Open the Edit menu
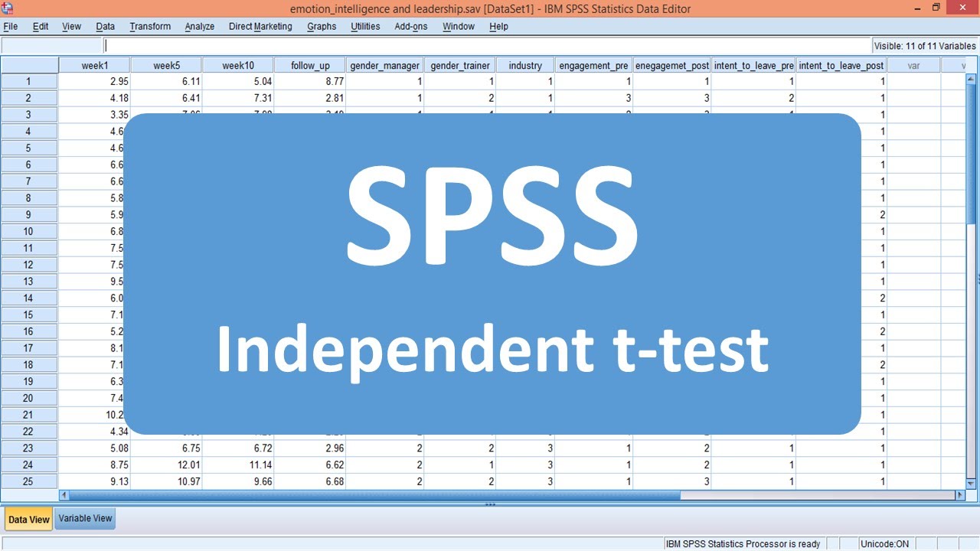The image size is (980, 551). point(41,26)
